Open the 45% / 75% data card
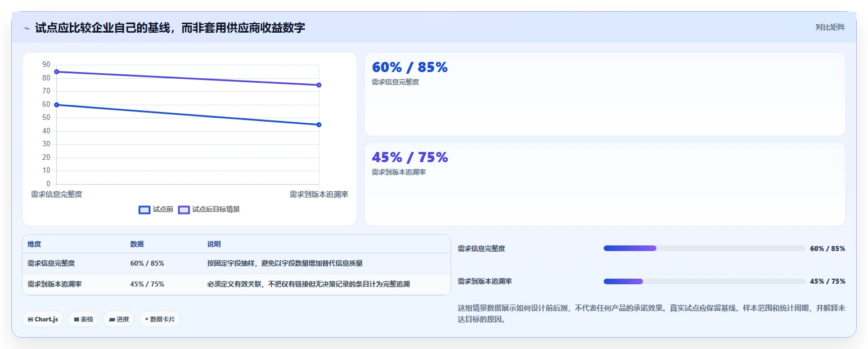868x349 pixels. (x=605, y=184)
